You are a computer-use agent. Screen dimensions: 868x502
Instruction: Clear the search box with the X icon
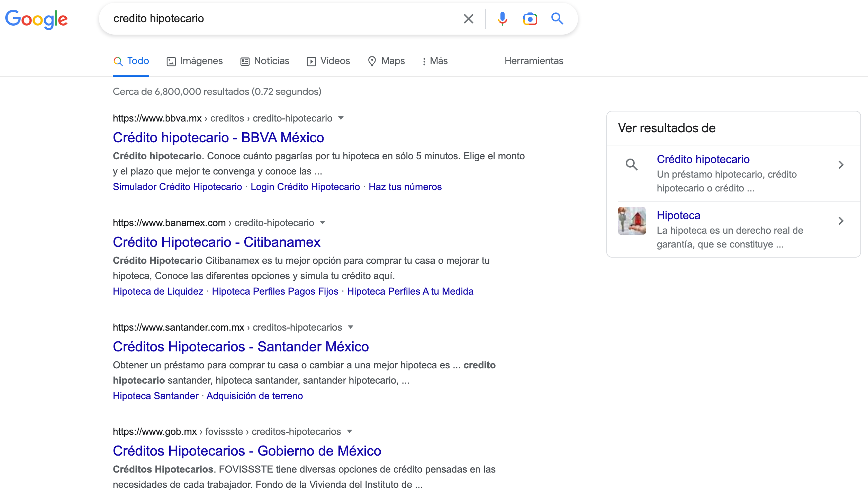468,19
